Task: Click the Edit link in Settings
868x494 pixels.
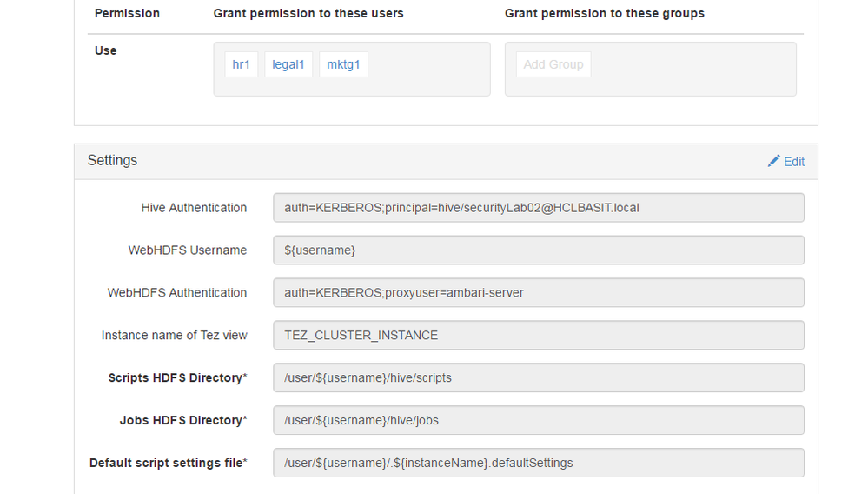Action: point(793,162)
